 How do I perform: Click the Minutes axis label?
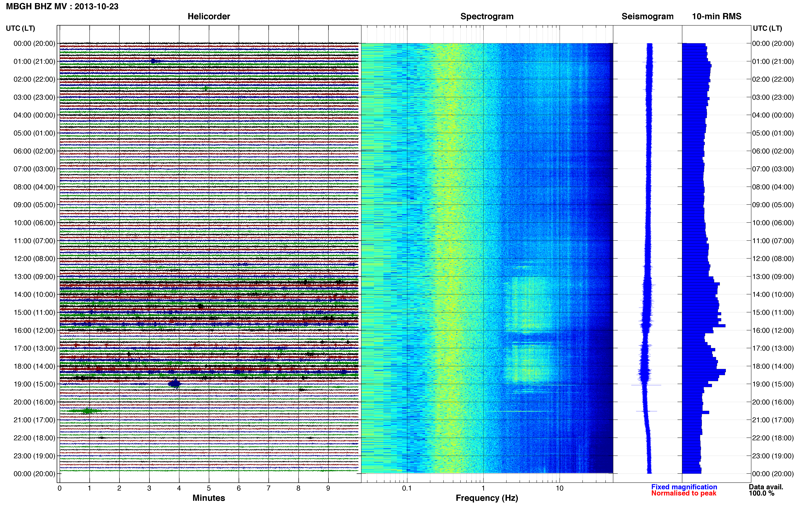(209, 498)
